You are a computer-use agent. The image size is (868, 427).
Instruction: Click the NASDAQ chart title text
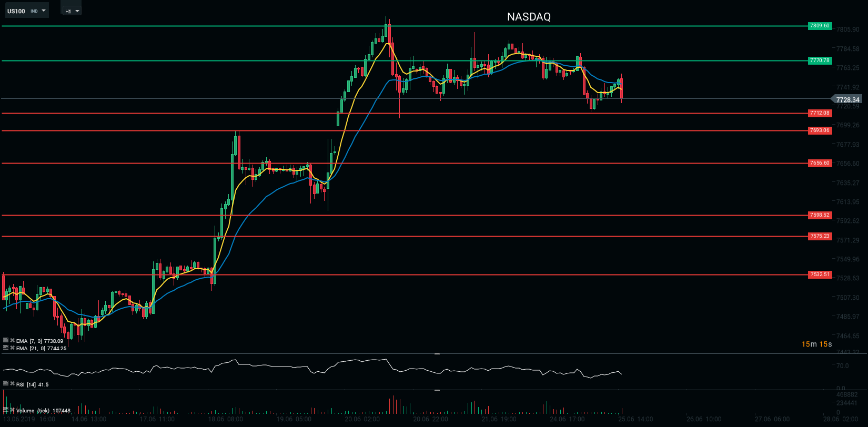point(529,17)
